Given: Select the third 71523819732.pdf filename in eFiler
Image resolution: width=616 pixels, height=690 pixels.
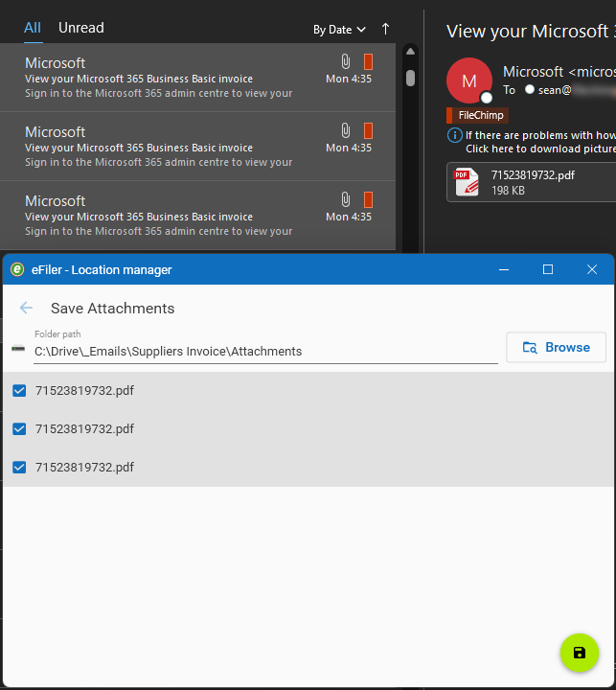Looking at the screenshot, I should point(84,467).
